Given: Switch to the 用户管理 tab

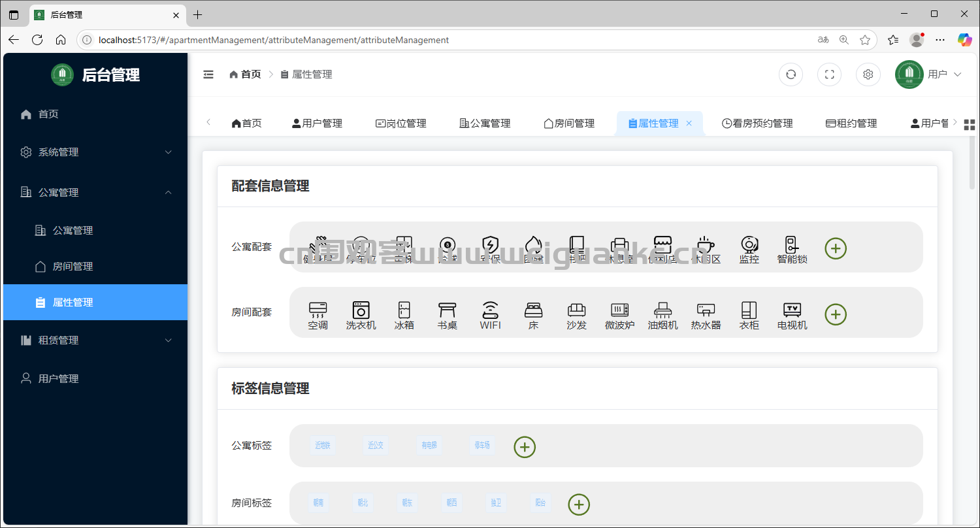Looking at the screenshot, I should tap(317, 124).
